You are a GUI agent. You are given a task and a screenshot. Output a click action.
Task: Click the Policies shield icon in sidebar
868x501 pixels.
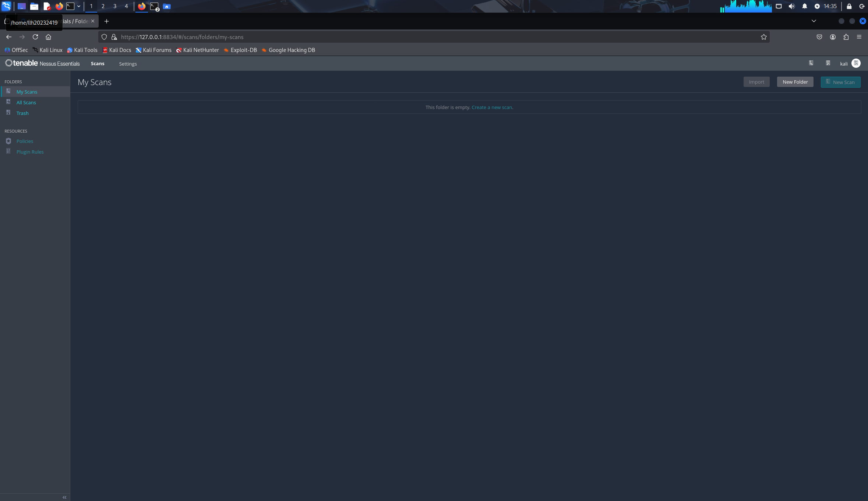click(8, 141)
